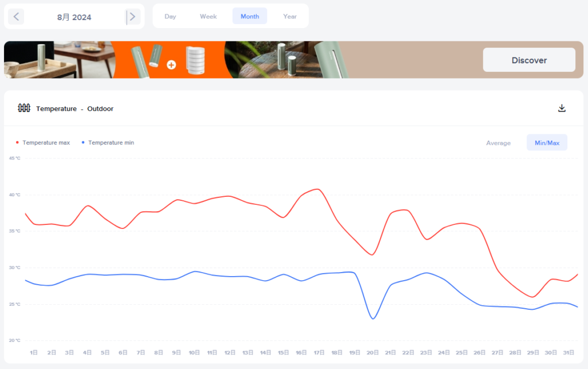Hide the Temperature max series label
Screen dimensions: 588x369
click(x=46, y=142)
